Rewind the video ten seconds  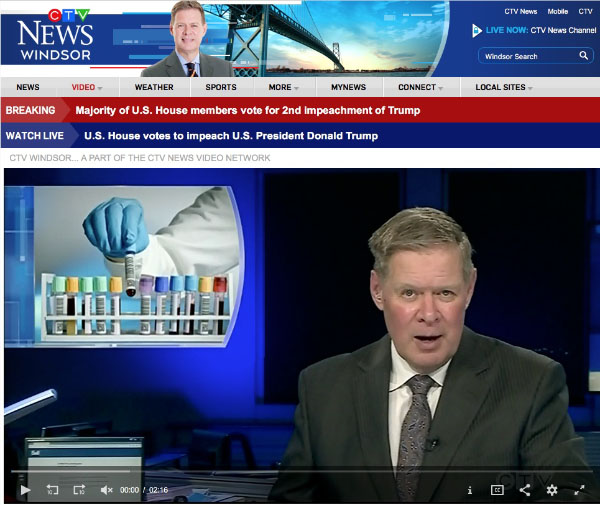point(53,490)
